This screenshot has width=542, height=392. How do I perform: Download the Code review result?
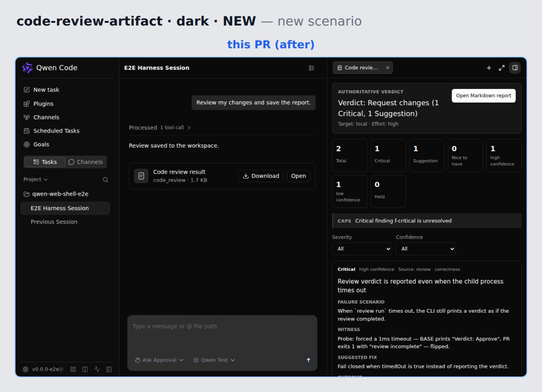261,176
